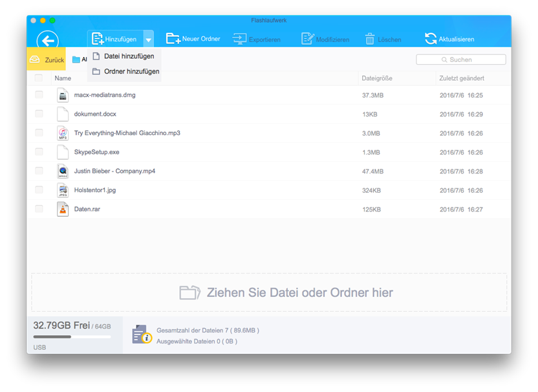Select file name SkypeSetup.exe

coord(96,152)
